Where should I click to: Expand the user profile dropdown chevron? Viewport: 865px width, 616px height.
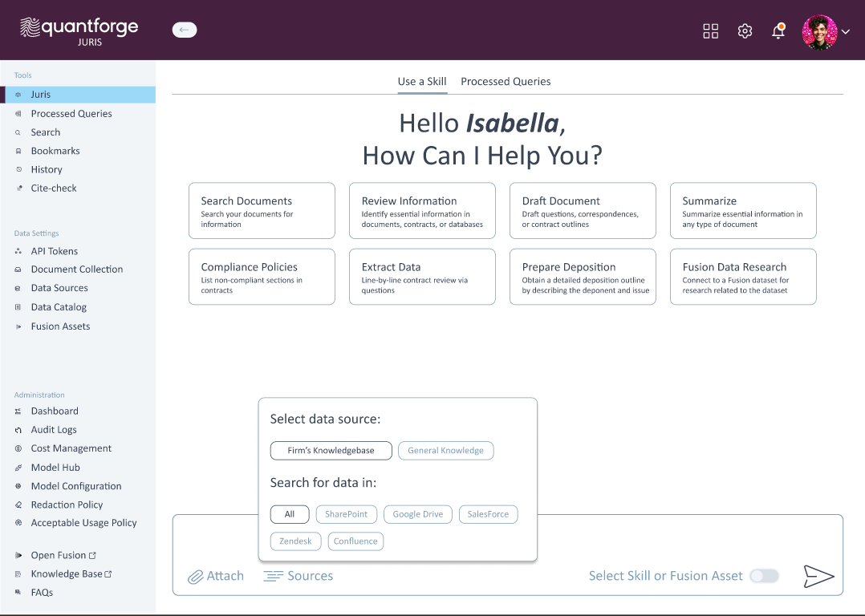[845, 32]
